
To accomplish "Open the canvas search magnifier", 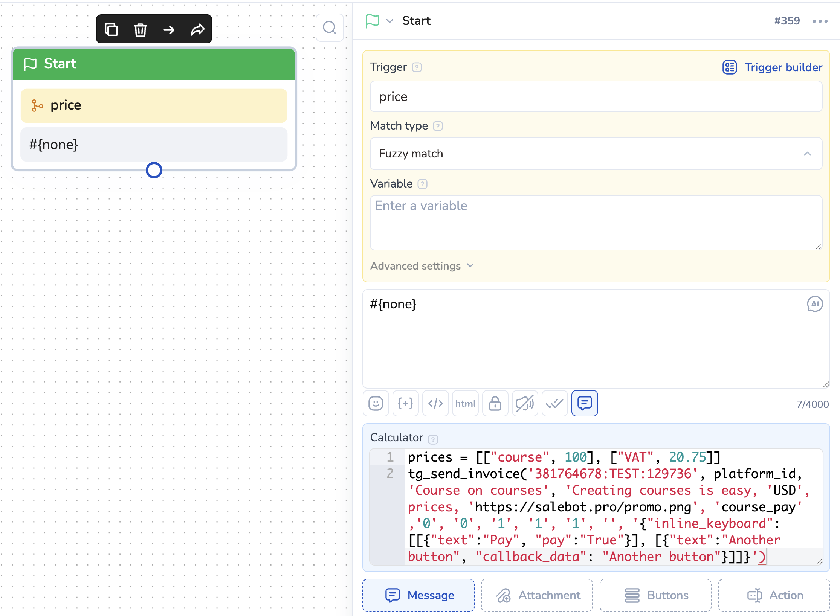I will (x=330, y=28).
